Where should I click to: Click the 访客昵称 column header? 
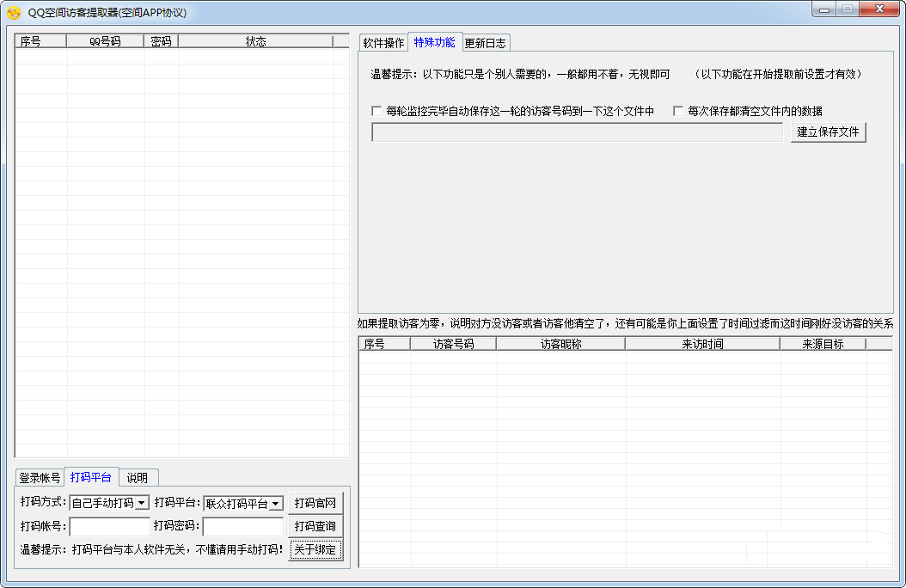click(x=561, y=344)
